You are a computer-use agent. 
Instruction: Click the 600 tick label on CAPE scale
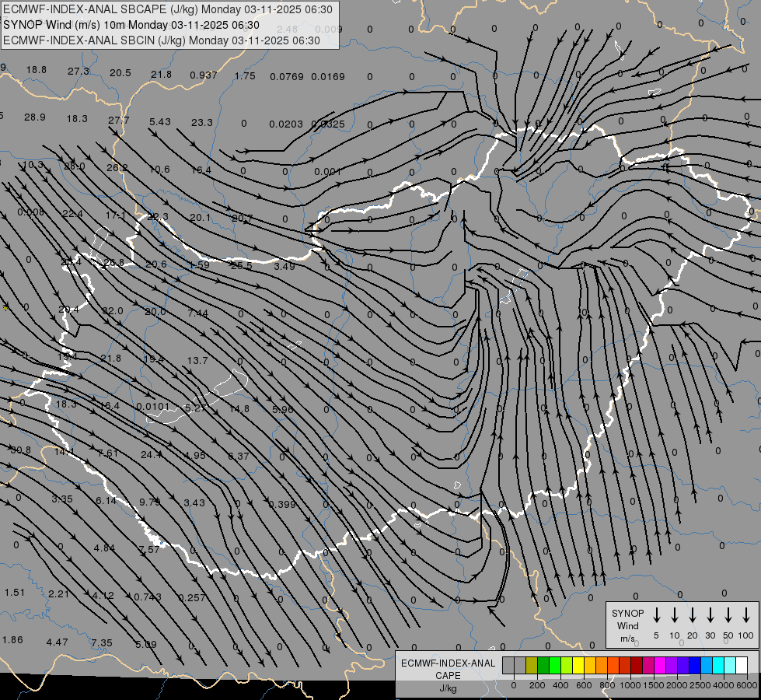(584, 685)
